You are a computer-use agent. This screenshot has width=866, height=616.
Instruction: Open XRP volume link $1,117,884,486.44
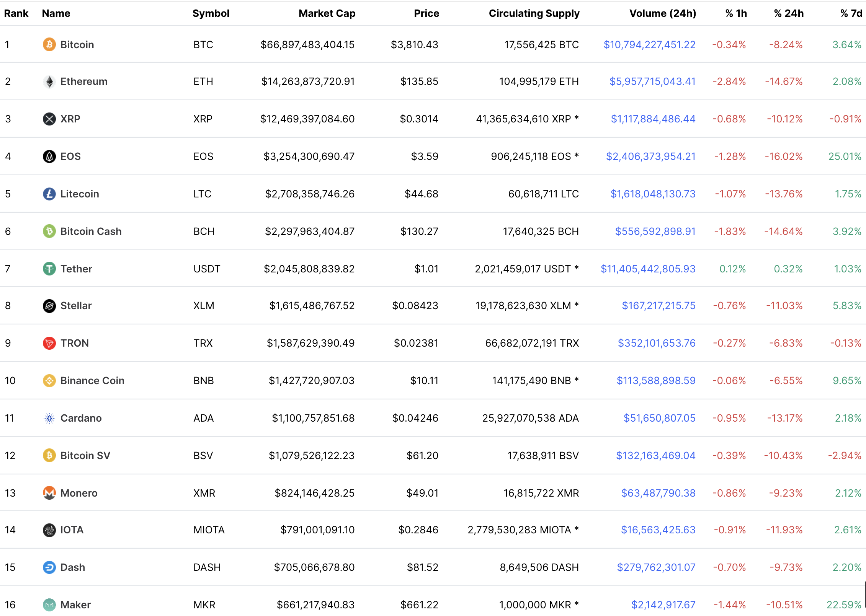(x=653, y=119)
